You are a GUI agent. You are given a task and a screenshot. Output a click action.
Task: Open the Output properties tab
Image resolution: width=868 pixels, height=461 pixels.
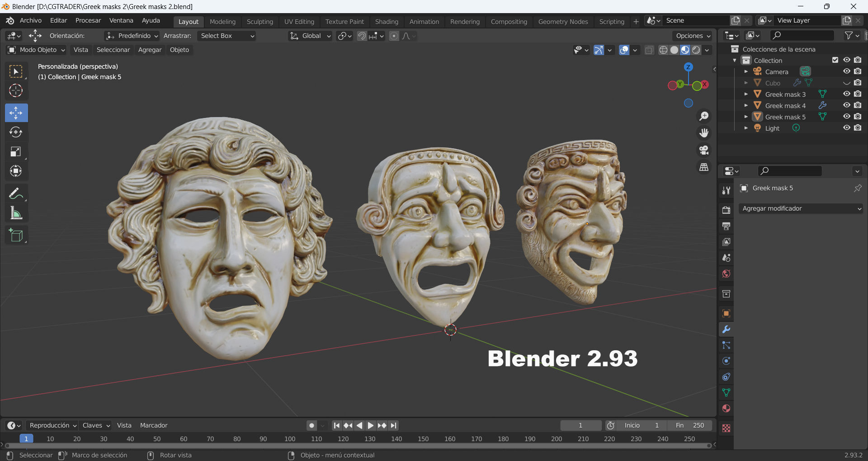(x=726, y=226)
